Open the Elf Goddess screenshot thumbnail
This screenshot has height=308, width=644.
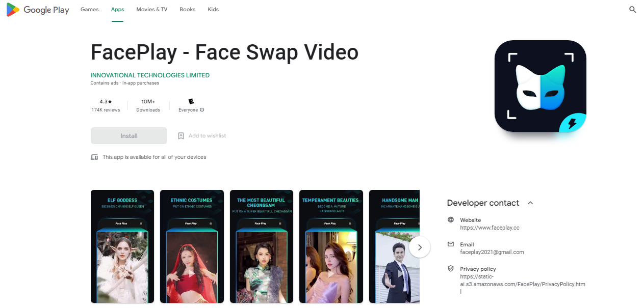tap(122, 246)
